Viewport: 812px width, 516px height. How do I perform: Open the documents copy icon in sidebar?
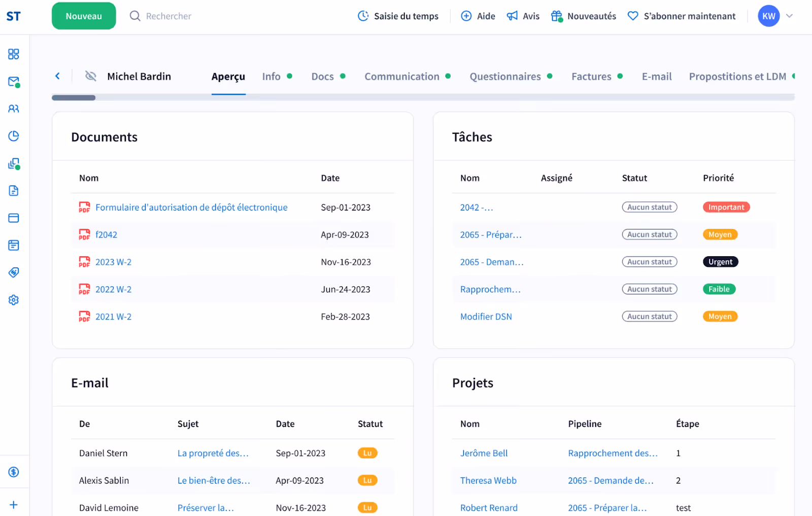coord(14,163)
